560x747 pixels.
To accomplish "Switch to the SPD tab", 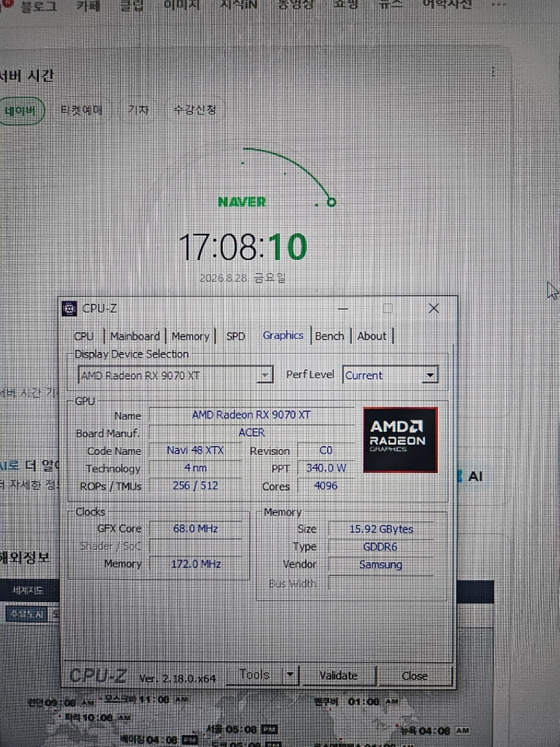I will 236,336.
